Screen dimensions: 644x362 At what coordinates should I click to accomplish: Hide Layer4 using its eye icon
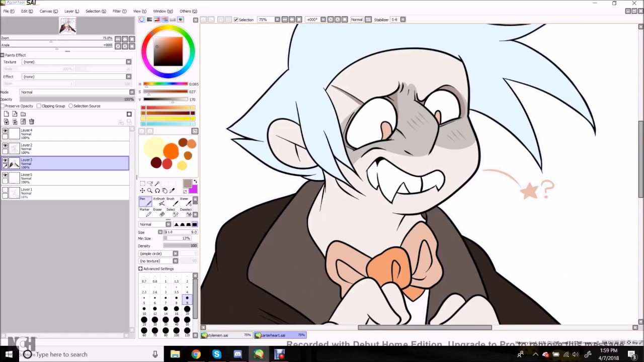coord(5,131)
